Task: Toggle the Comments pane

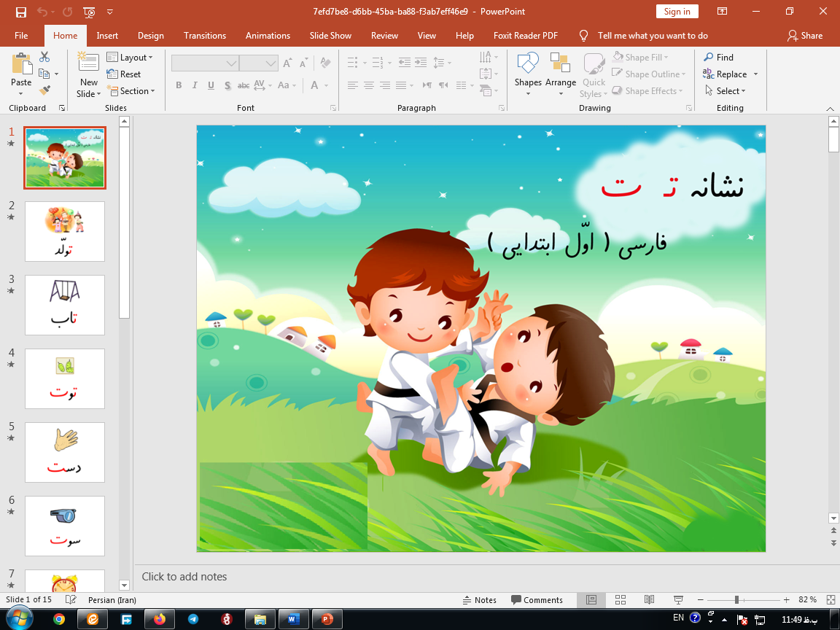Action: point(538,599)
